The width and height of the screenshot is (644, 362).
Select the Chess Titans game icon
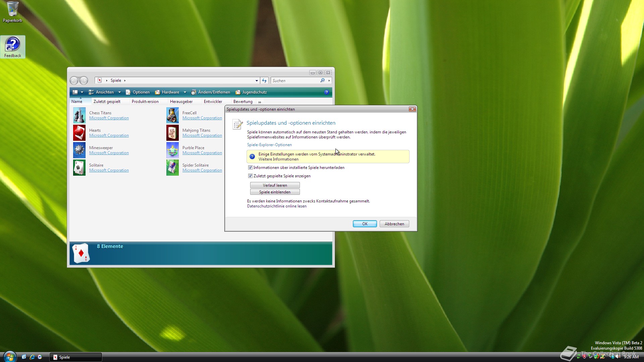pos(79,115)
